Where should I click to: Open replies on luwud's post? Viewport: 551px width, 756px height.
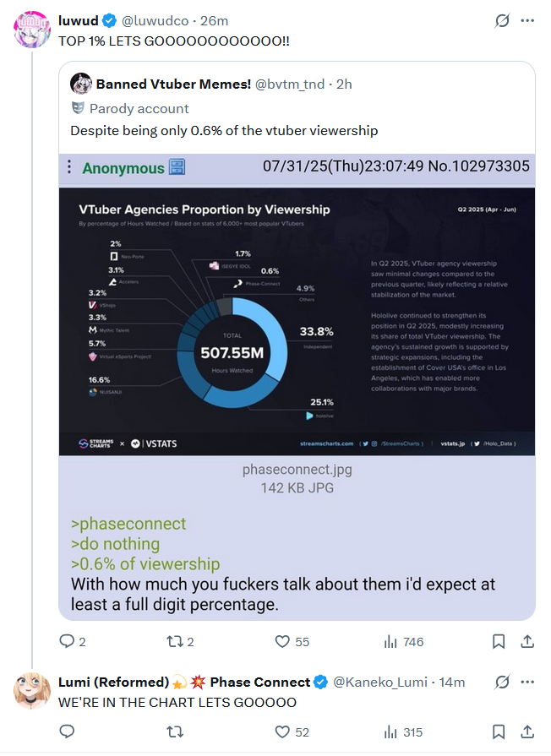[72, 642]
